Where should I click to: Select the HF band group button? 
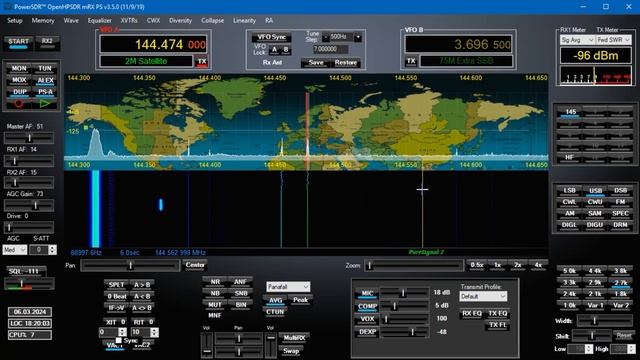(x=570, y=157)
